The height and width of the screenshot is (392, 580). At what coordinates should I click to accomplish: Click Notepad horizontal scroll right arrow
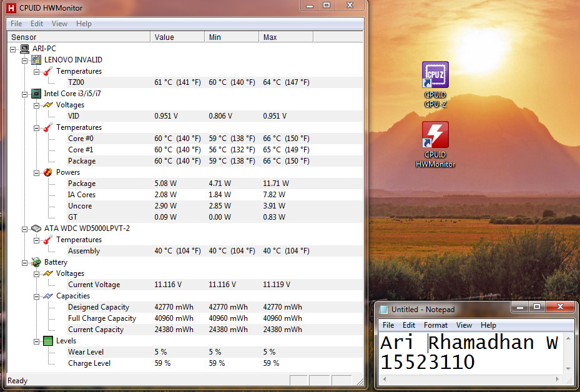pyautogui.click(x=558, y=379)
